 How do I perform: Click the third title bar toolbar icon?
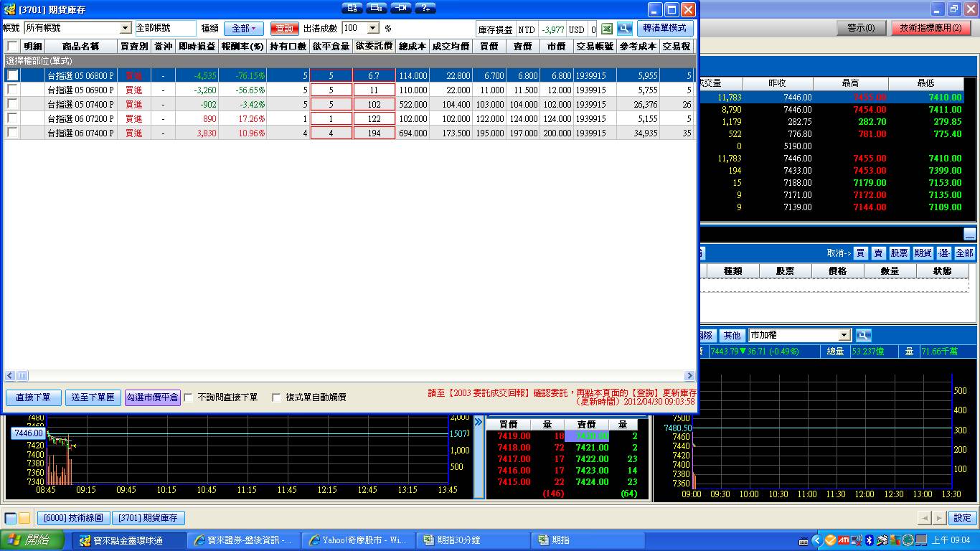coord(400,8)
